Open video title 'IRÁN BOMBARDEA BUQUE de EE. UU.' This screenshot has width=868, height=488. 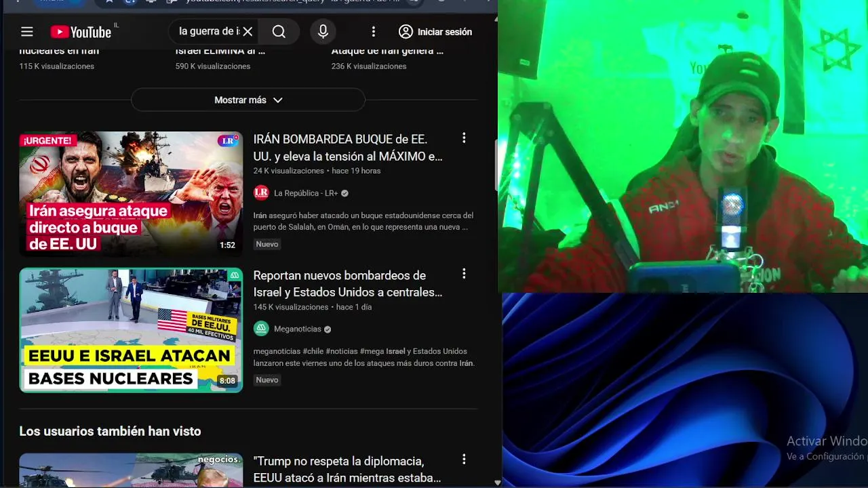(348, 148)
